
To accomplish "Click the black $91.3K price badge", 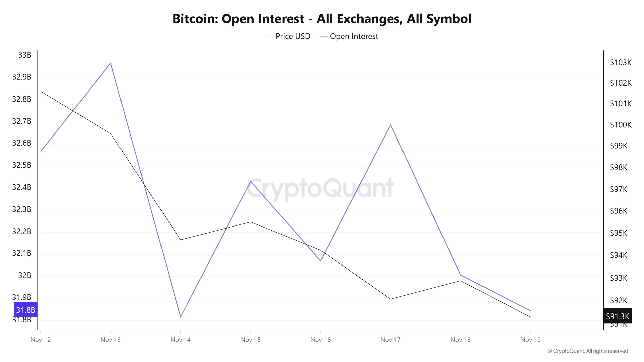I will click(x=618, y=316).
